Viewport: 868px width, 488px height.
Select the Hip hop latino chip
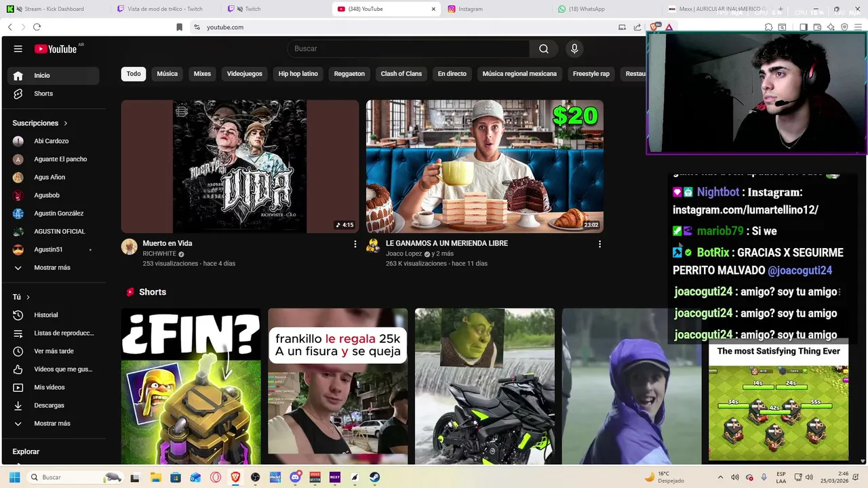click(x=298, y=74)
